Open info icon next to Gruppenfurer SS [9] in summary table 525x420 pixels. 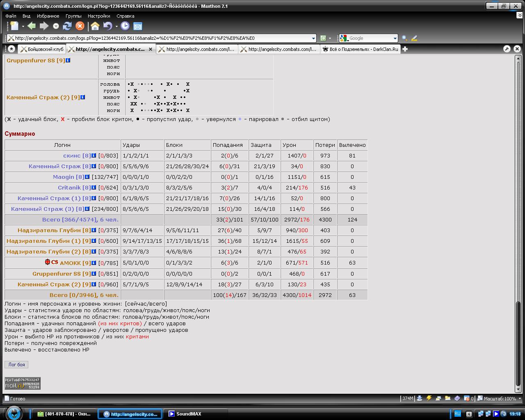(x=94, y=274)
